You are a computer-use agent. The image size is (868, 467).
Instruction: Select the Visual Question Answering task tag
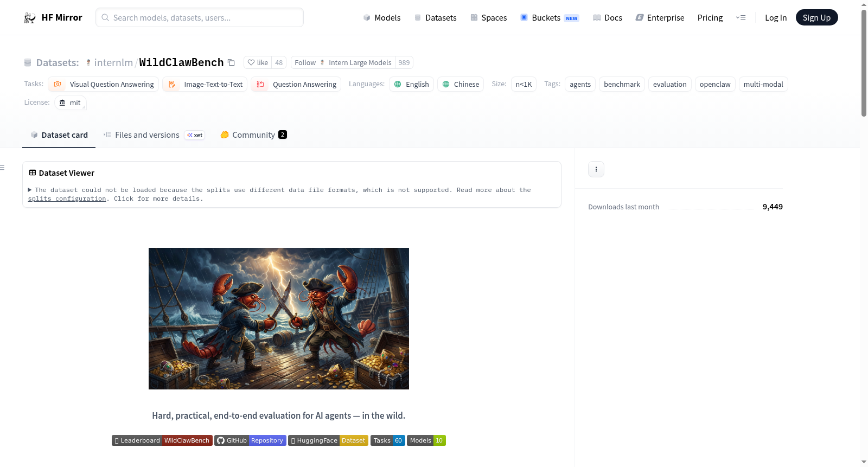tap(104, 84)
